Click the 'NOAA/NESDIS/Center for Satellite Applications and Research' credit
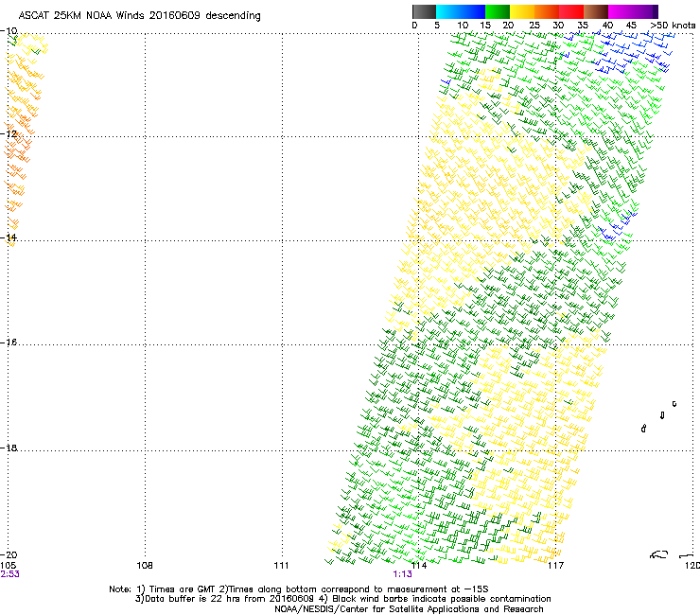This screenshot has width=700, height=615. [x=409, y=609]
